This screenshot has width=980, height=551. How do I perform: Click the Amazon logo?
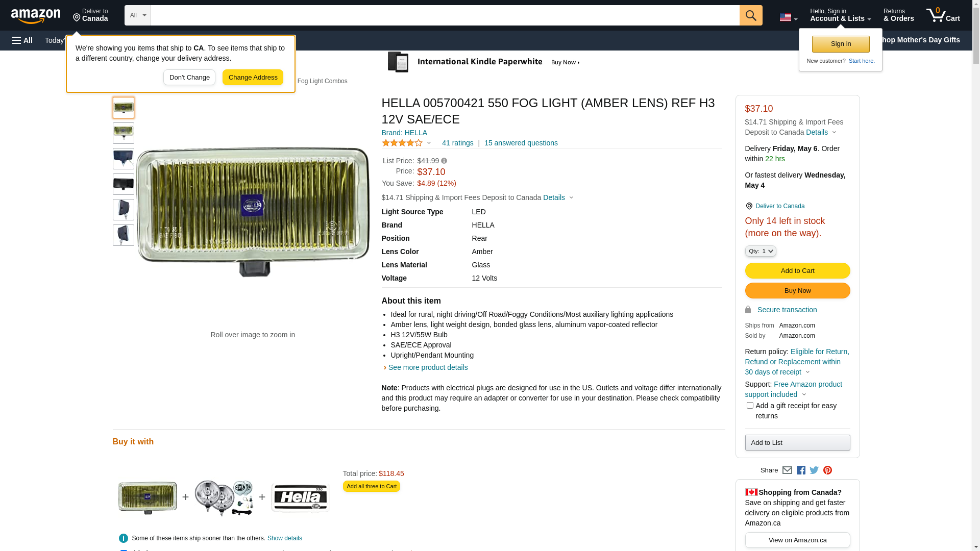[x=36, y=16]
